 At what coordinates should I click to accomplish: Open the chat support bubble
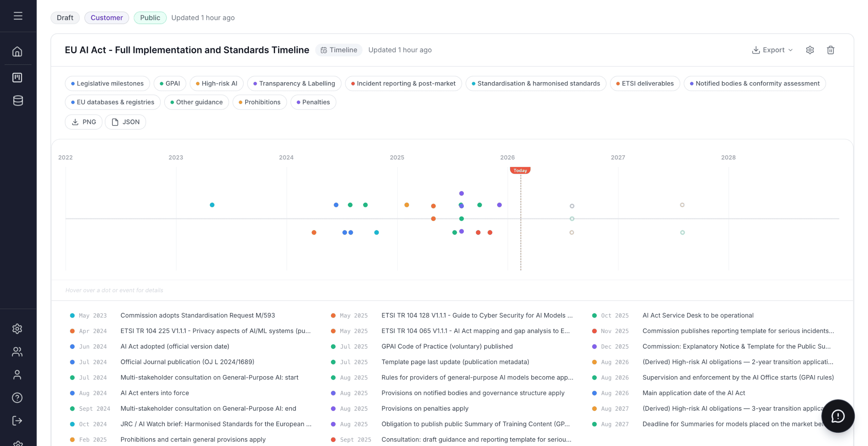pos(838,416)
